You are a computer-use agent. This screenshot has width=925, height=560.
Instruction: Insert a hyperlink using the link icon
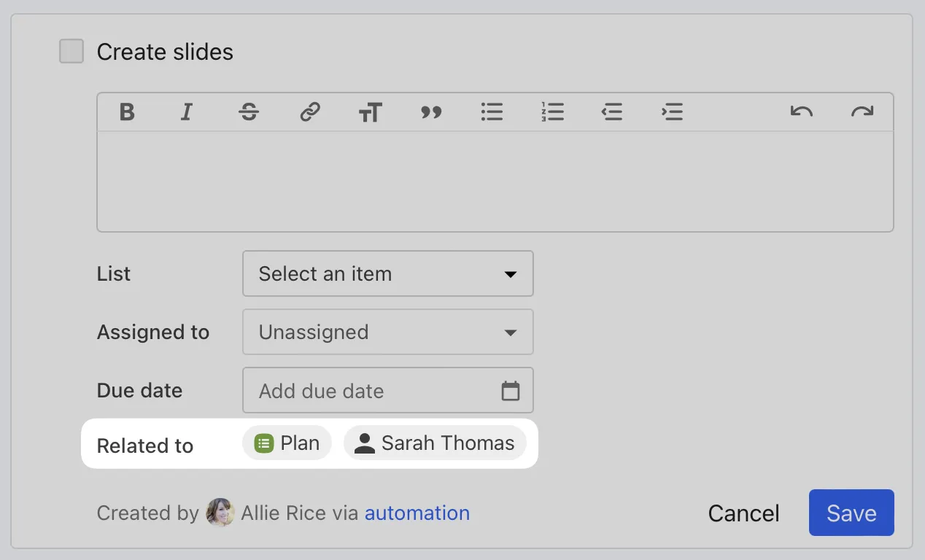pos(309,112)
